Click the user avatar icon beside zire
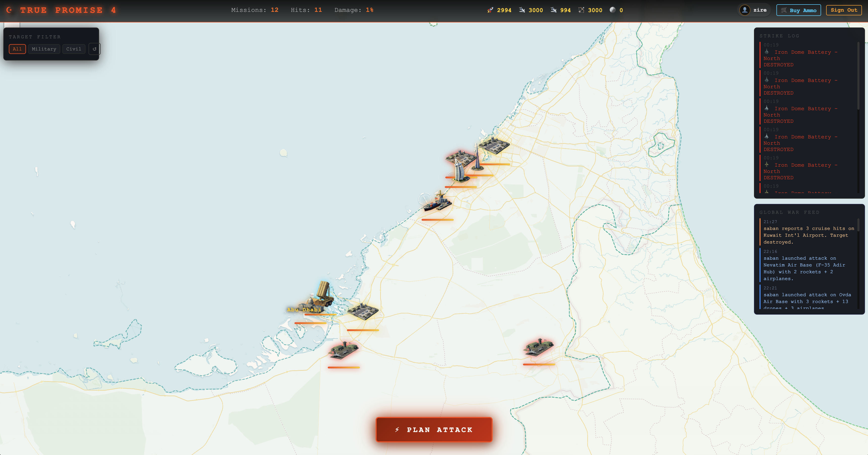 pyautogui.click(x=745, y=10)
